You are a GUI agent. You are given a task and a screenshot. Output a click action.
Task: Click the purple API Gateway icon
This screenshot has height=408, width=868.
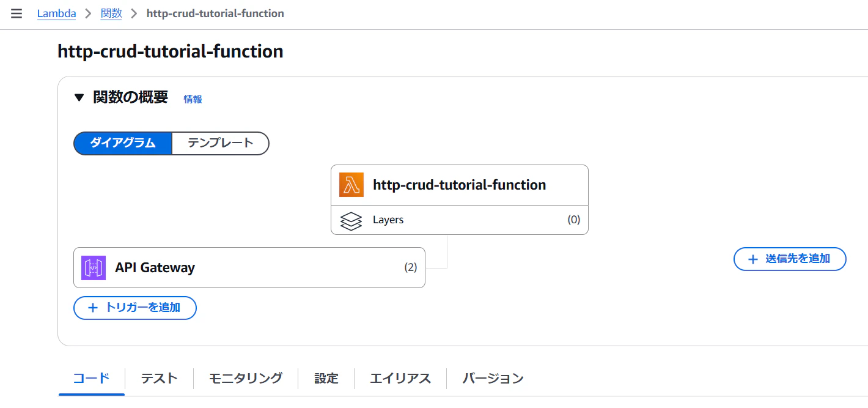(94, 268)
